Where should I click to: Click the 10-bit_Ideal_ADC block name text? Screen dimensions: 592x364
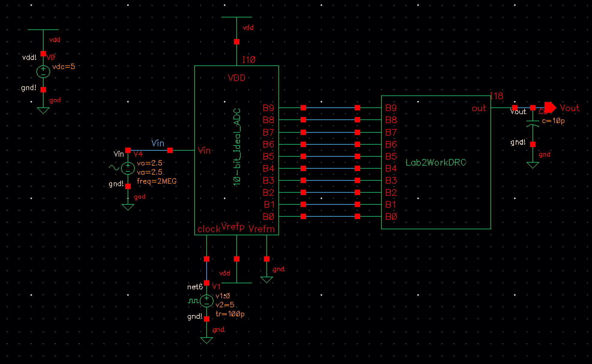coord(237,147)
